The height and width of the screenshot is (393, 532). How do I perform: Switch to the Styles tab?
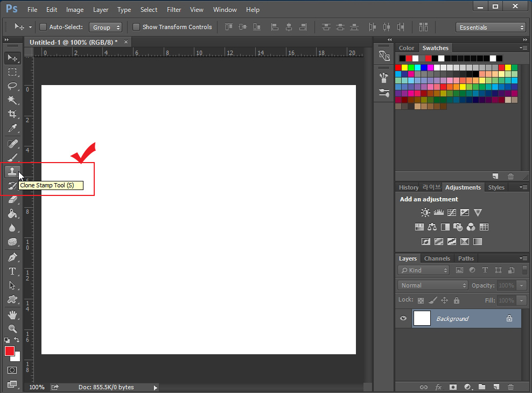(496, 187)
